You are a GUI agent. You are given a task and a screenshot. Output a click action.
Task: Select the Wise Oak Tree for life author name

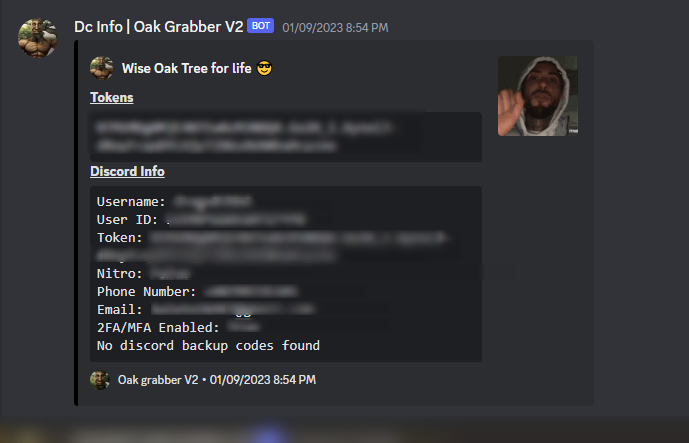pos(187,69)
